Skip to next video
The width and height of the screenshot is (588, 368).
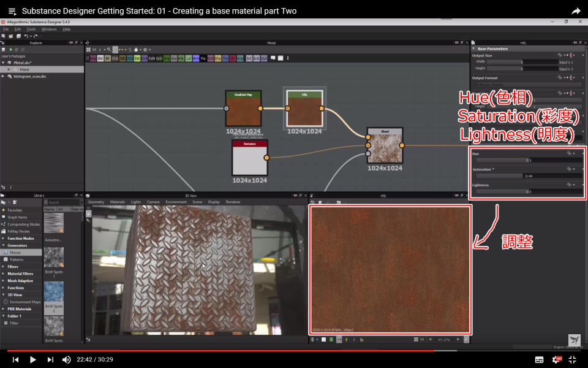click(50, 359)
